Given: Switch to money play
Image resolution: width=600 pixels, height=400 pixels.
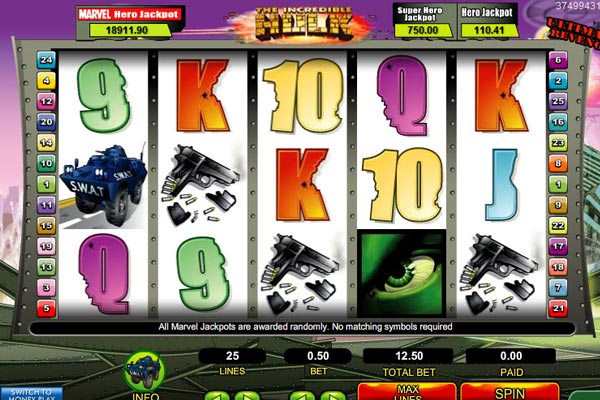Looking at the screenshot, I should point(31,394).
